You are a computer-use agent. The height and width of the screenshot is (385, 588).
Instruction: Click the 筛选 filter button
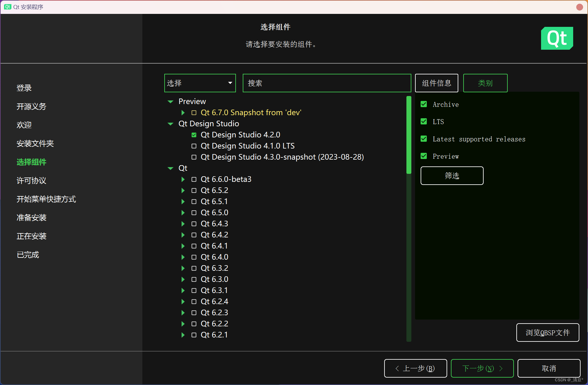click(452, 176)
